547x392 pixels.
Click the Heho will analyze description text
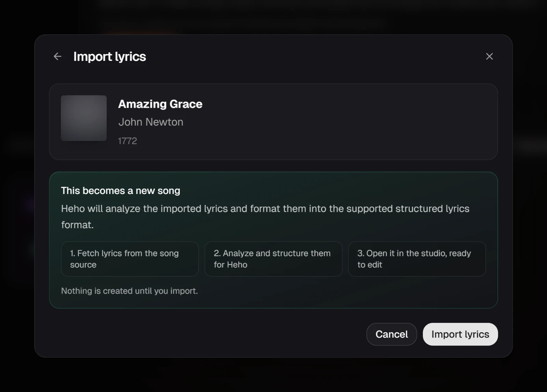click(x=265, y=217)
